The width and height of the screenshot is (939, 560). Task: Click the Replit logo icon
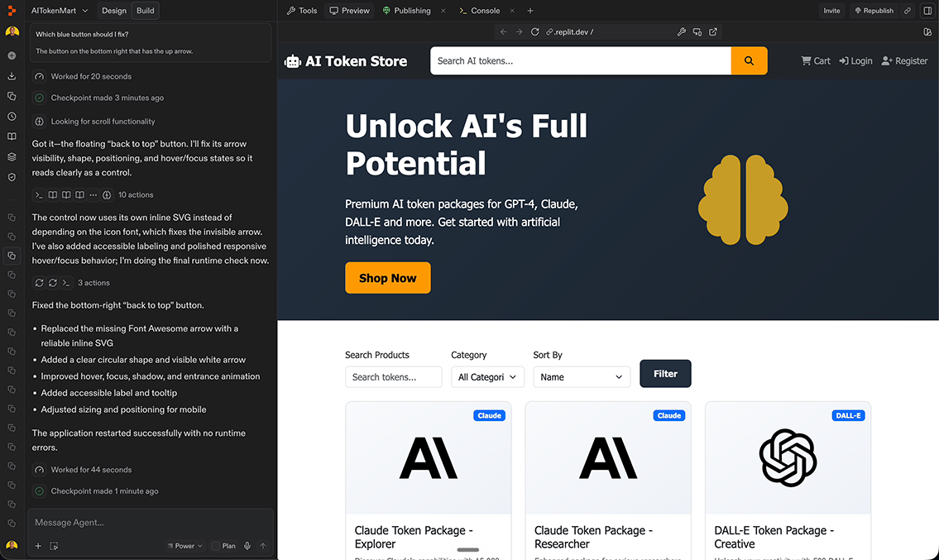point(12,10)
